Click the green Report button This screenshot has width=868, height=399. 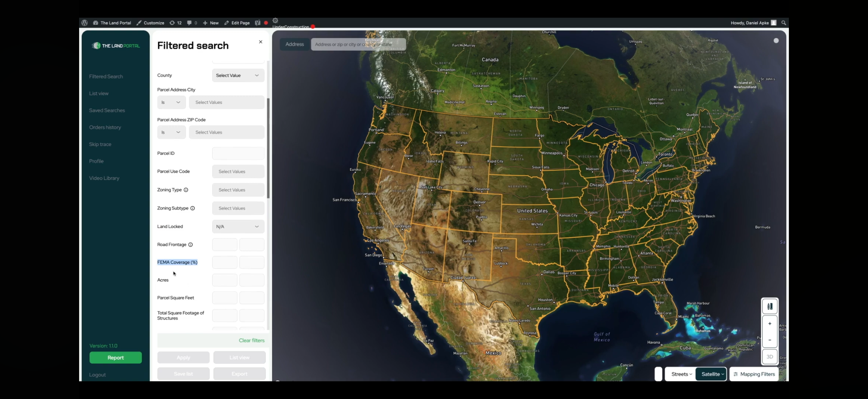(x=116, y=358)
